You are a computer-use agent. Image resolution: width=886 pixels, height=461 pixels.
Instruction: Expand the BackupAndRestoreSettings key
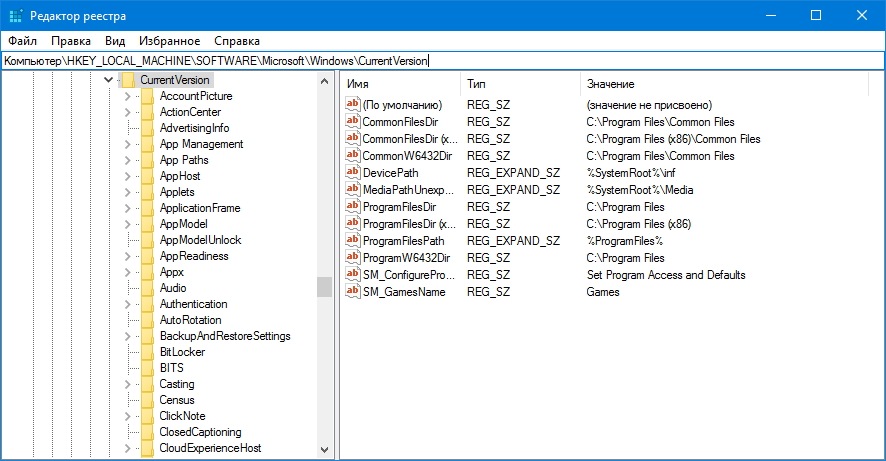tap(127, 337)
